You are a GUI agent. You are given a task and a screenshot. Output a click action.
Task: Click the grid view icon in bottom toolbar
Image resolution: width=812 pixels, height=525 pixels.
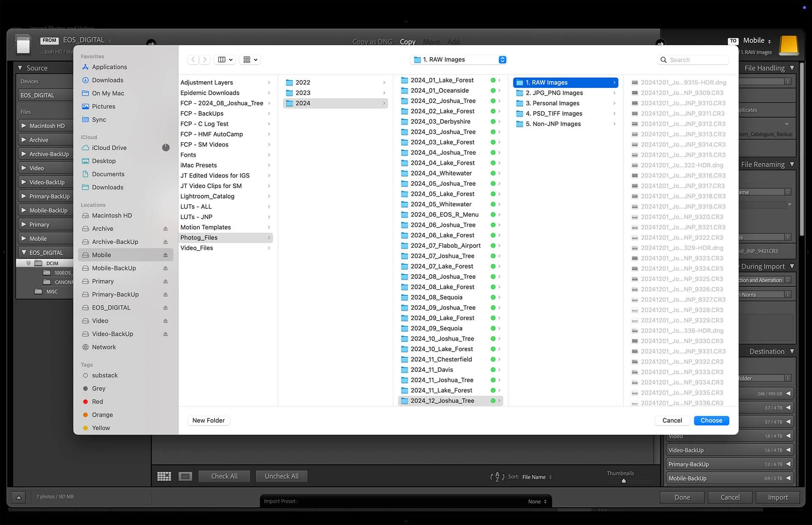coord(164,476)
